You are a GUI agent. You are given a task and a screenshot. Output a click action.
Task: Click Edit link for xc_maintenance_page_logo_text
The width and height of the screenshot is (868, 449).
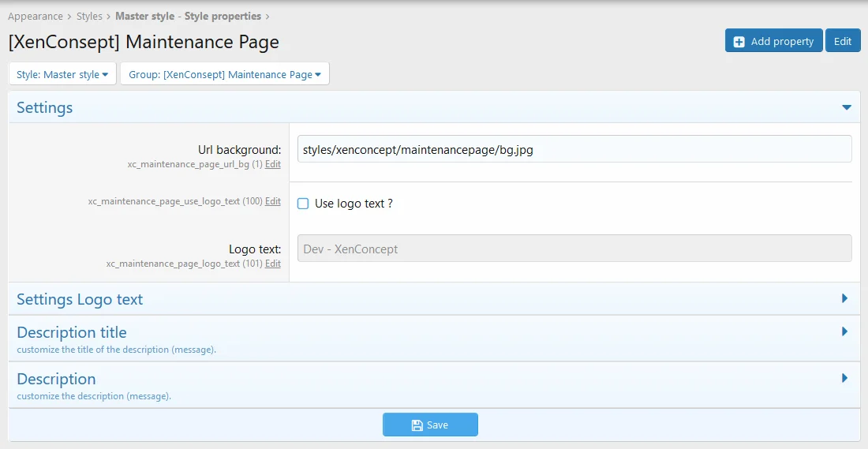tap(272, 264)
